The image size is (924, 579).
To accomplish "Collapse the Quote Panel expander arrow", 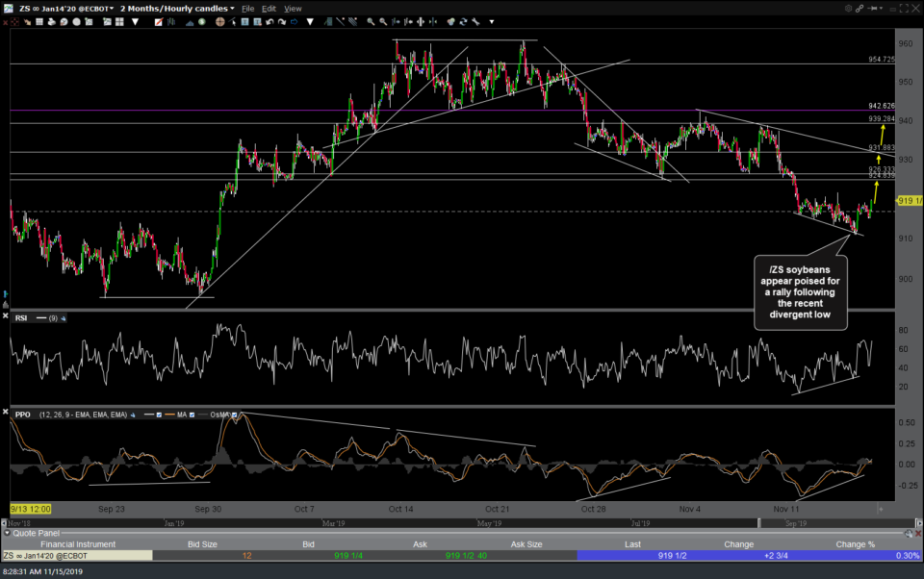I will pyautogui.click(x=7, y=532).
